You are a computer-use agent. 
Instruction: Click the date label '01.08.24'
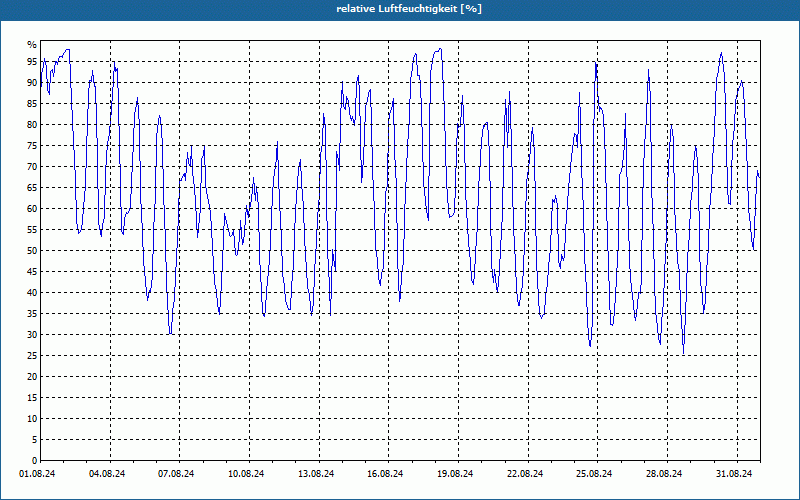[x=37, y=474]
